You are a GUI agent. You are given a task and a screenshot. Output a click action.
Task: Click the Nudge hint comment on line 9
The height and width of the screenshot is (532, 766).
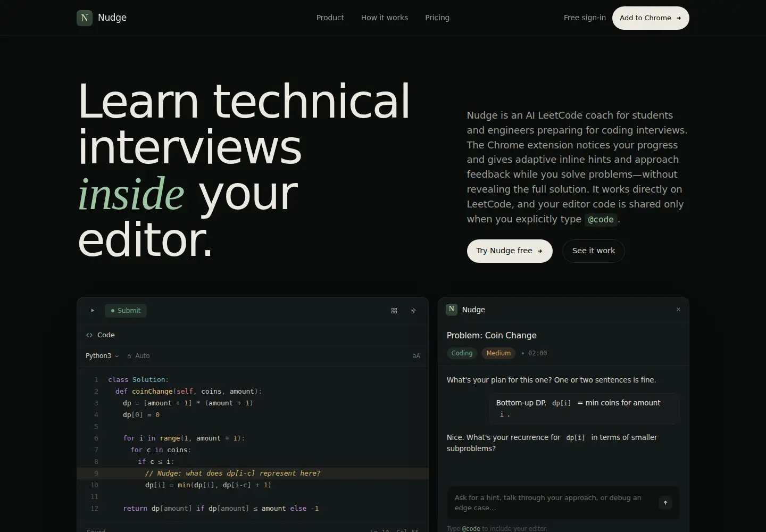tap(233, 473)
